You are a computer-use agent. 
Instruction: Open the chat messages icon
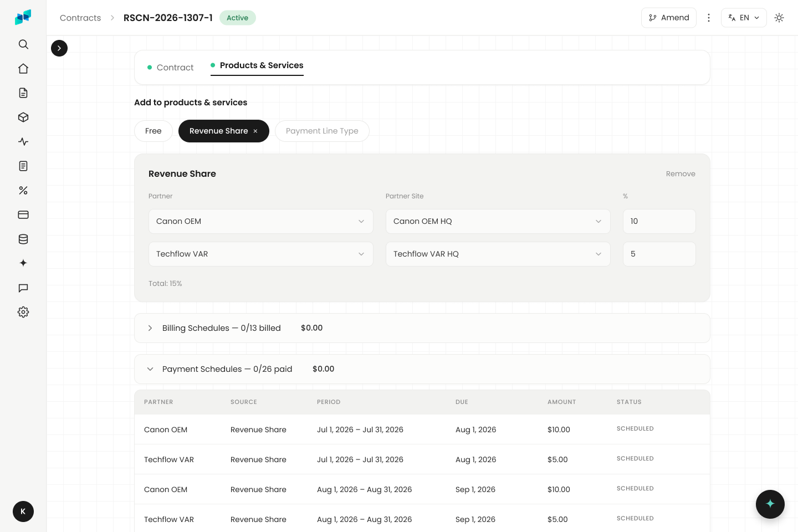point(23,288)
